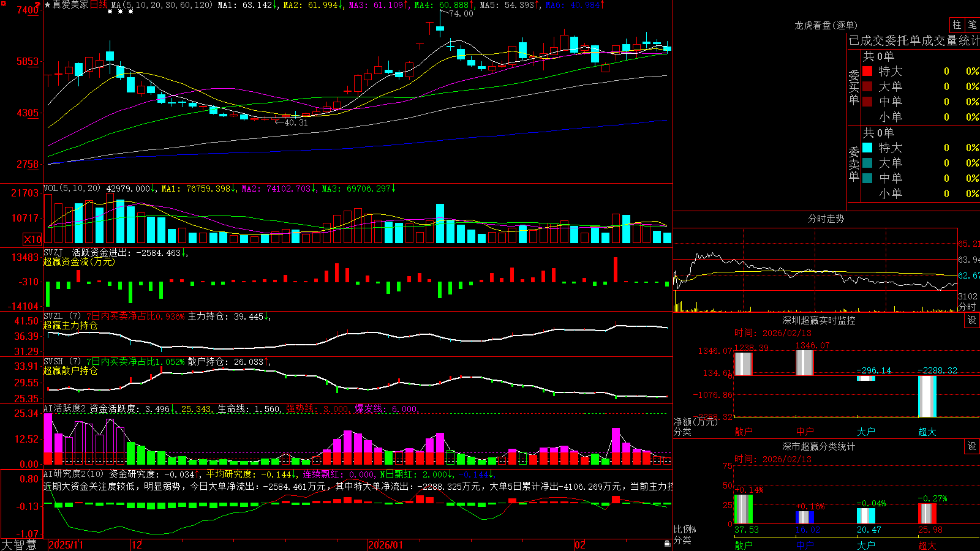This screenshot has width=980, height=551.
Task: Click the MA3: 61.109 value
Action: [x=379, y=5]
